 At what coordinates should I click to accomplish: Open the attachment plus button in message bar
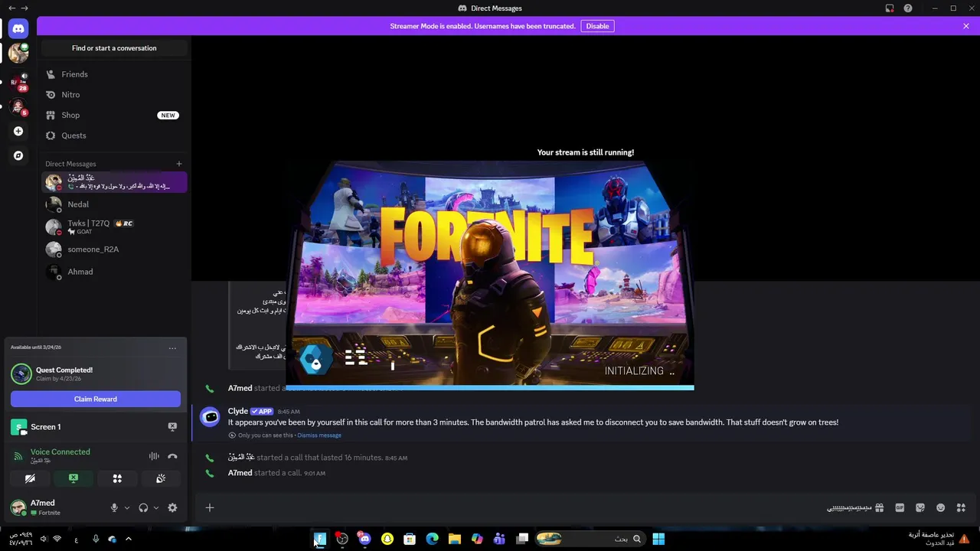point(209,507)
